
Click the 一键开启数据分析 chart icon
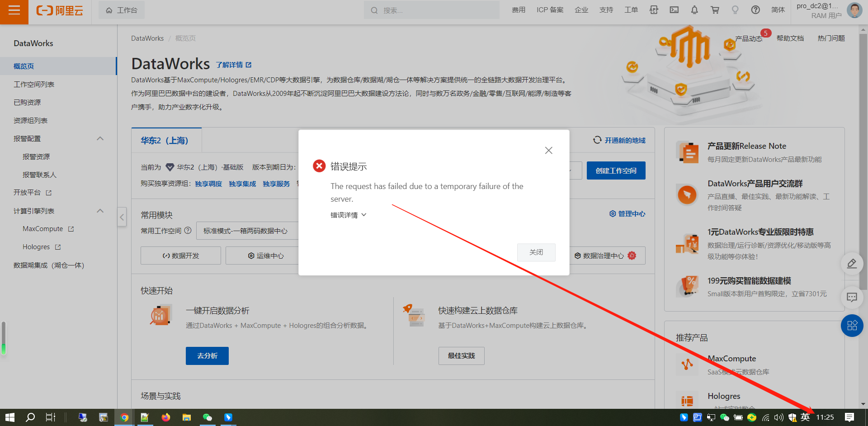pos(160,316)
